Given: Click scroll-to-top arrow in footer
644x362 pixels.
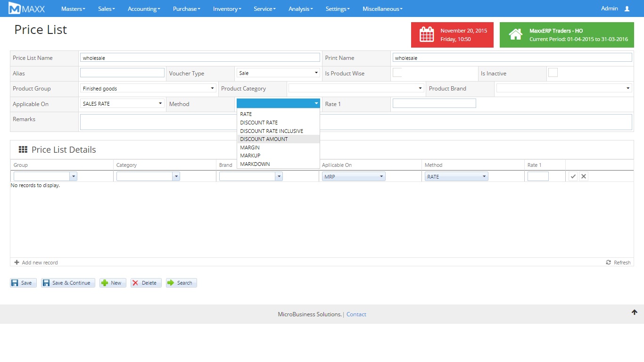Looking at the screenshot, I should [635, 312].
